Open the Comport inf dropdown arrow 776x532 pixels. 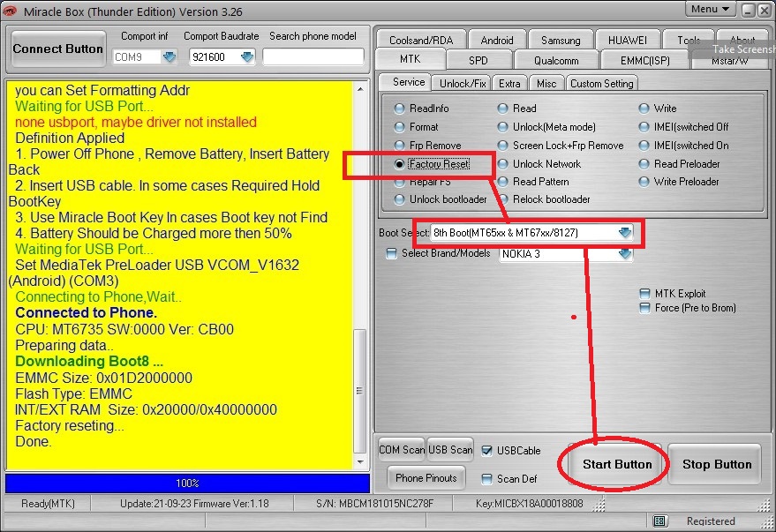coord(170,56)
